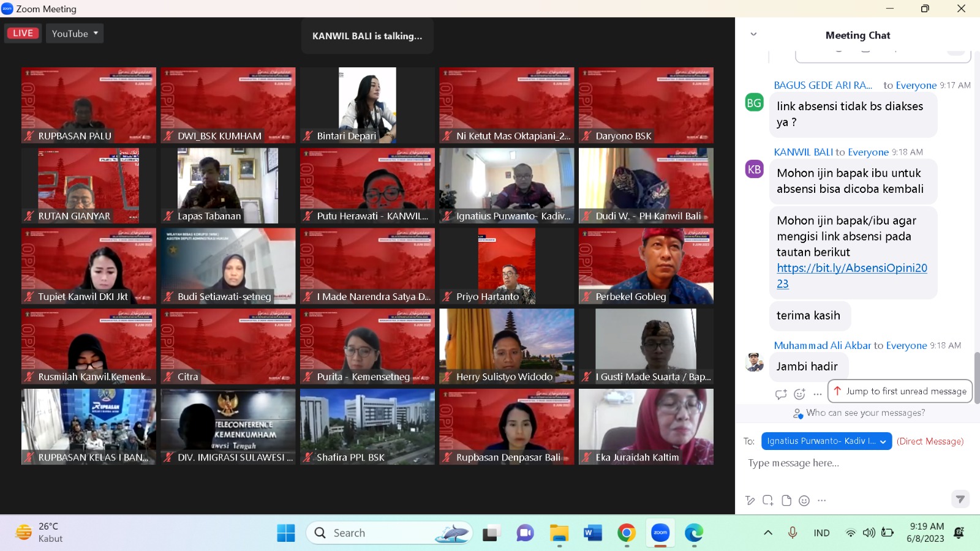Open the IND language input switcher
The image size is (980, 551).
[822, 533]
